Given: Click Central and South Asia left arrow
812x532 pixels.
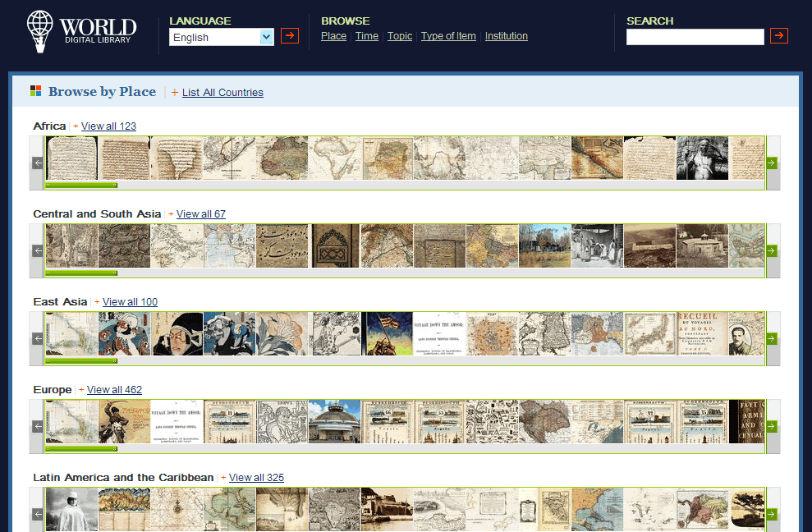Looking at the screenshot, I should (x=37, y=250).
